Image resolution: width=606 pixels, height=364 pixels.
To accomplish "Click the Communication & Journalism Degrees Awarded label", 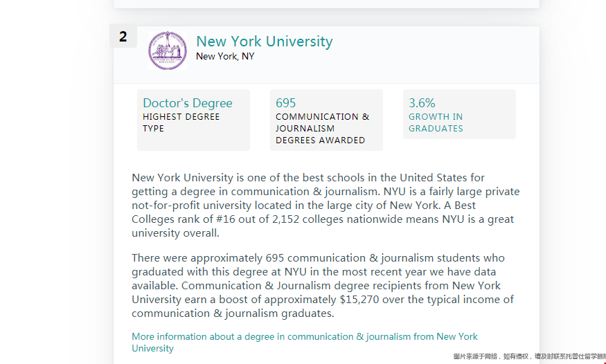I will tap(322, 129).
